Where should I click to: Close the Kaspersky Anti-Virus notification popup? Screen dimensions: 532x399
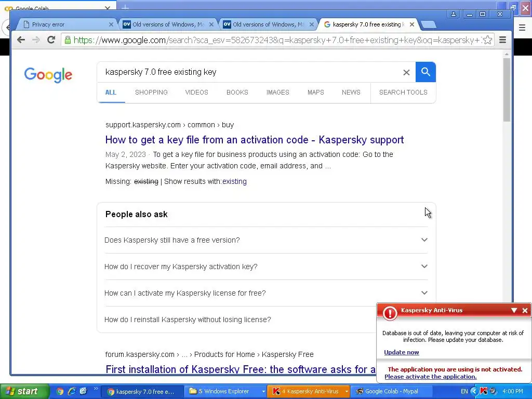525,311
